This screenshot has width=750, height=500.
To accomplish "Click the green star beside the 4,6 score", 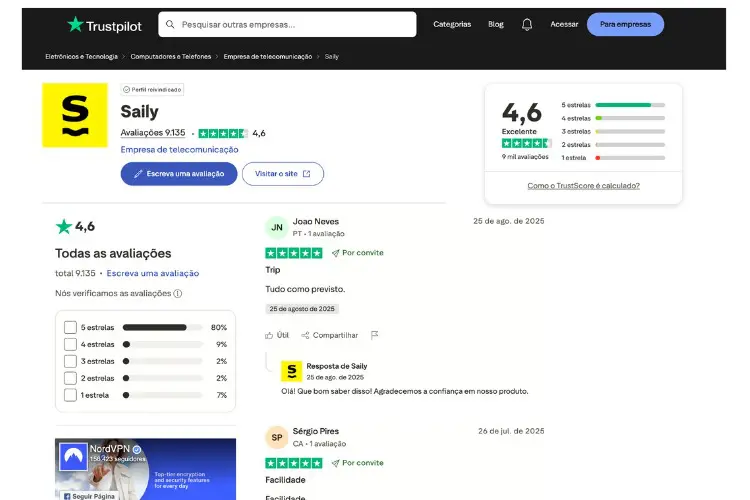I will [64, 226].
